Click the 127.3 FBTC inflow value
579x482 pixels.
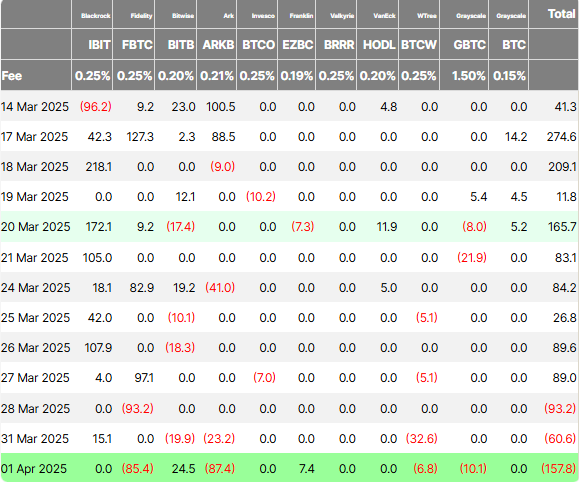click(x=140, y=137)
